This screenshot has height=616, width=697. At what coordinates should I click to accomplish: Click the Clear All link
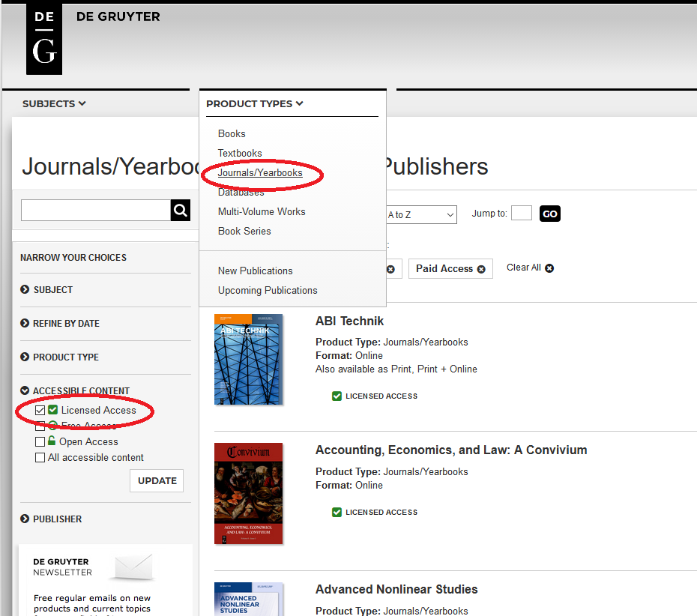tap(524, 268)
